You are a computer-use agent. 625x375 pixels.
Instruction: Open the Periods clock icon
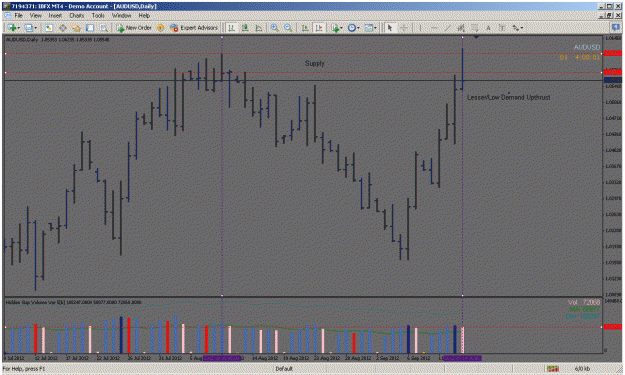click(x=352, y=28)
